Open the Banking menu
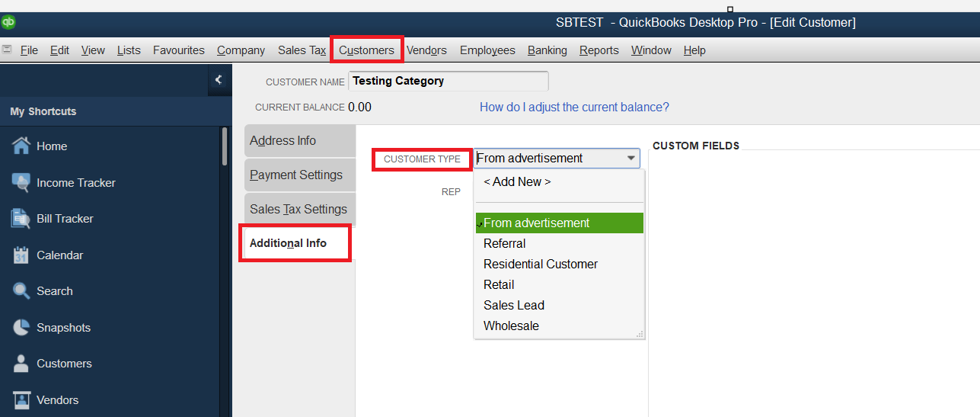 point(547,50)
